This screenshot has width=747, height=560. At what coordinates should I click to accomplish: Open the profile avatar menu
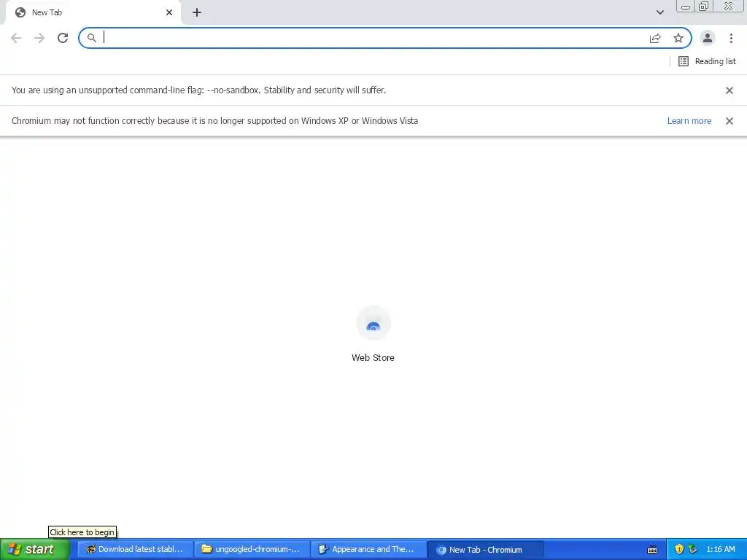coord(708,38)
